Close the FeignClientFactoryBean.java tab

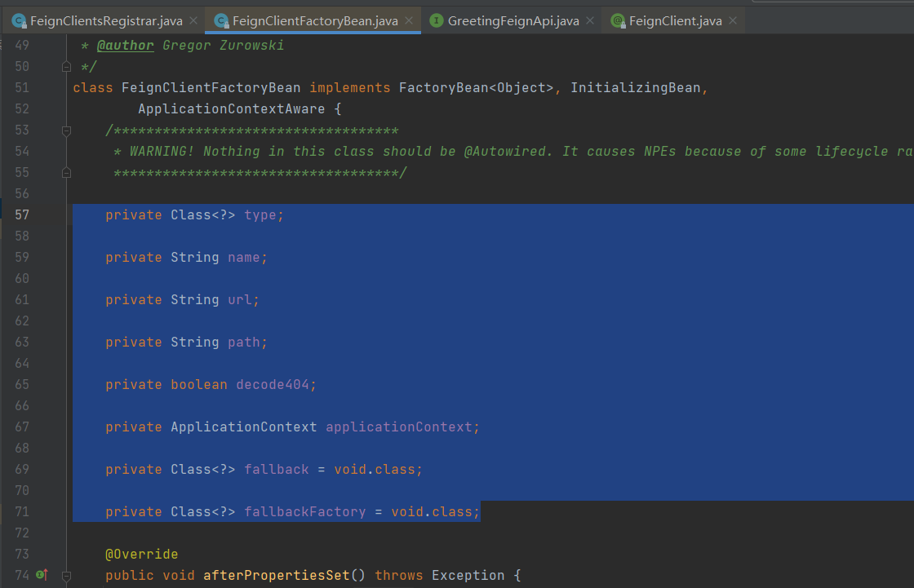click(x=409, y=21)
